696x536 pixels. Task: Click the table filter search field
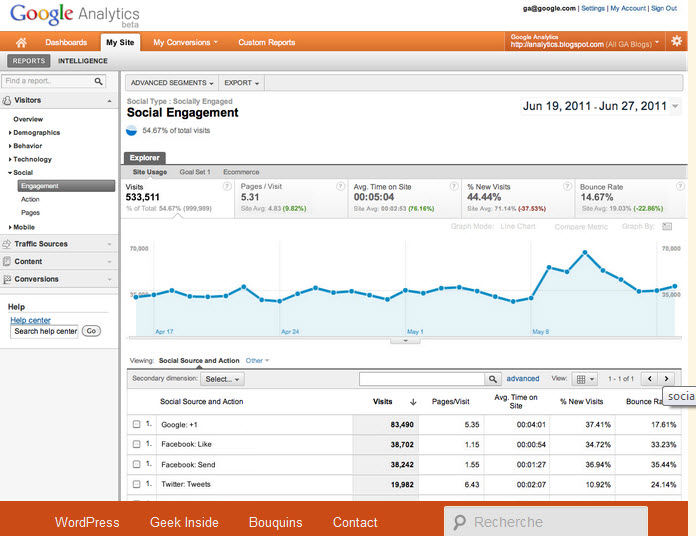click(x=422, y=379)
